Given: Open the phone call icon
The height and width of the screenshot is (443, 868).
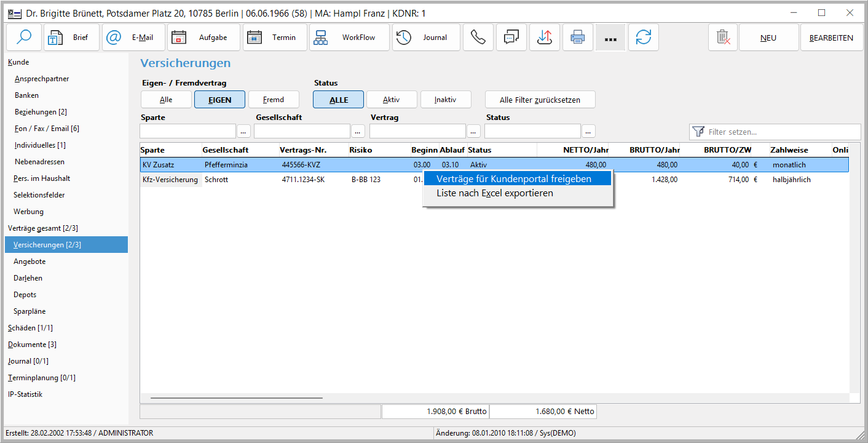Looking at the screenshot, I should pos(478,38).
